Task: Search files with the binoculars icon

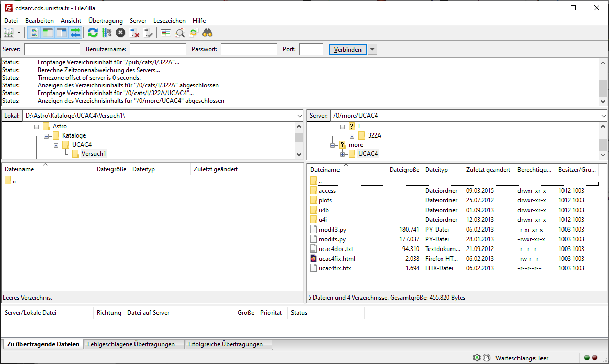Action: tap(208, 33)
